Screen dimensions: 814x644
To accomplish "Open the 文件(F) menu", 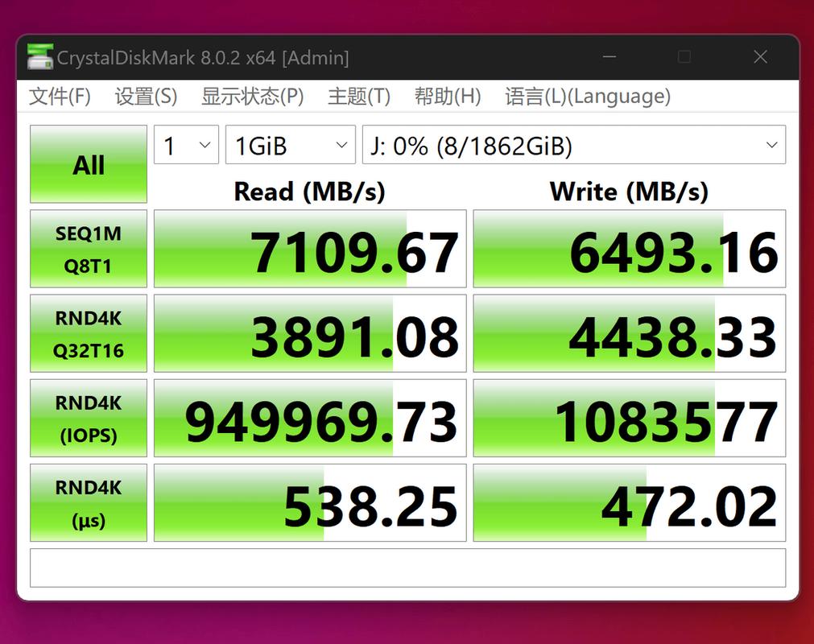I will pyautogui.click(x=60, y=97).
